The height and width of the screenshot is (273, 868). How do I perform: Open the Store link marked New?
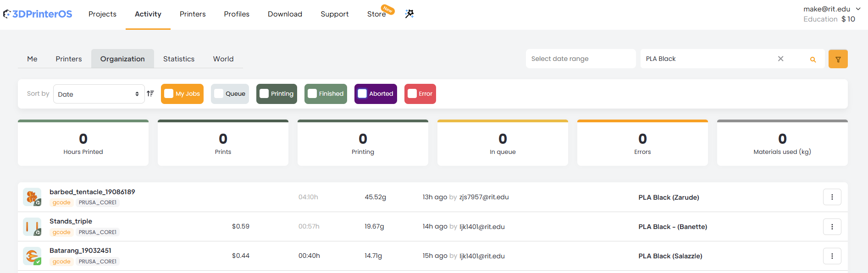click(376, 14)
